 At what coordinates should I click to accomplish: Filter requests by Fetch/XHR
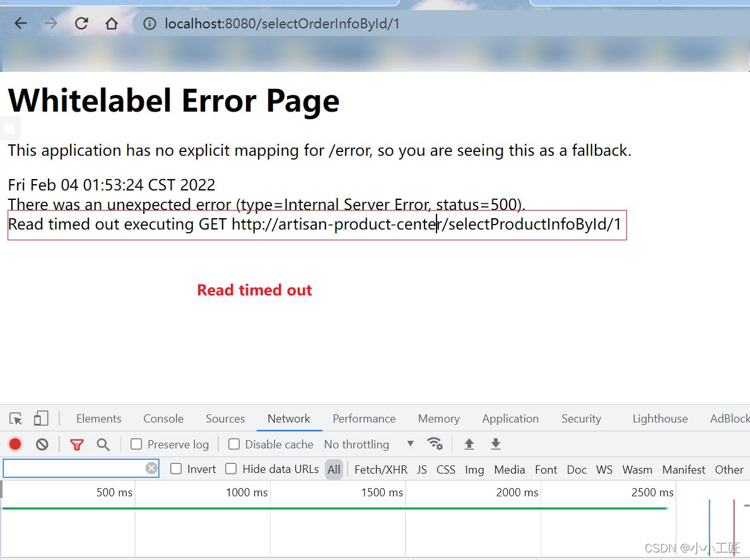(x=380, y=469)
